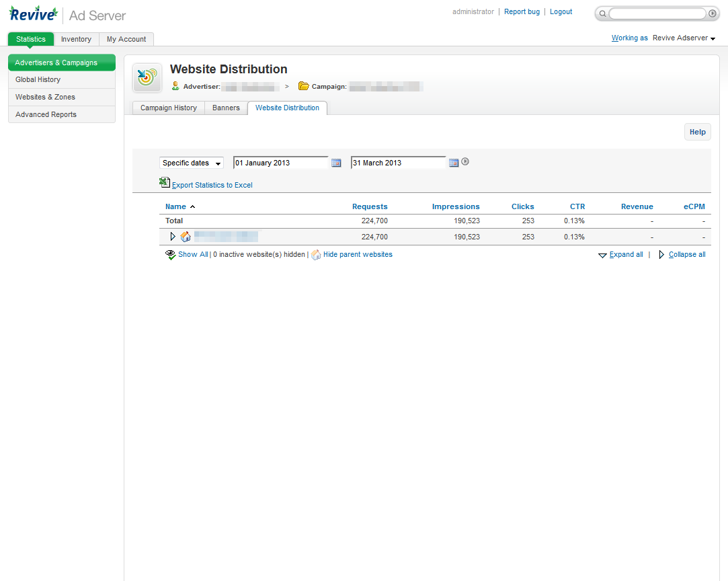728x581 pixels.
Task: Show All hidden inactive websites
Action: 193,254
